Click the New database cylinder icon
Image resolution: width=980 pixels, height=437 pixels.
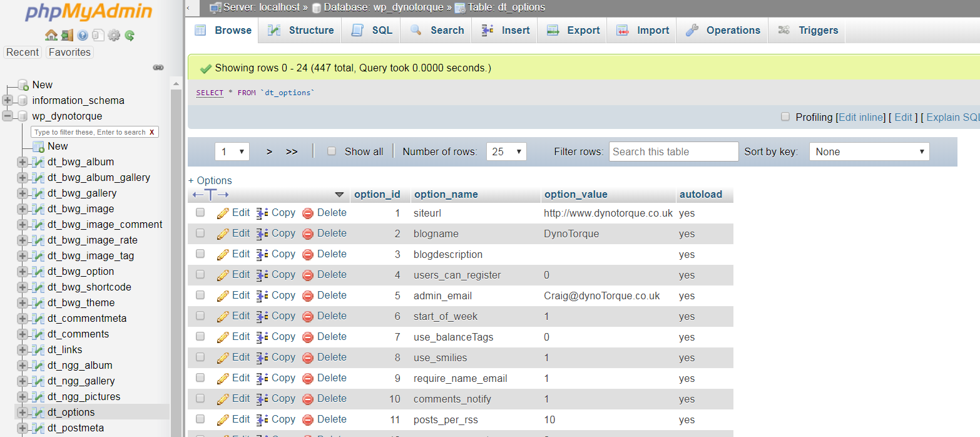23,85
